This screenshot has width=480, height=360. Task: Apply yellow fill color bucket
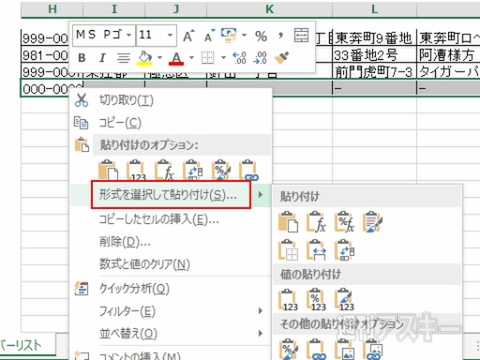pyautogui.click(x=145, y=58)
